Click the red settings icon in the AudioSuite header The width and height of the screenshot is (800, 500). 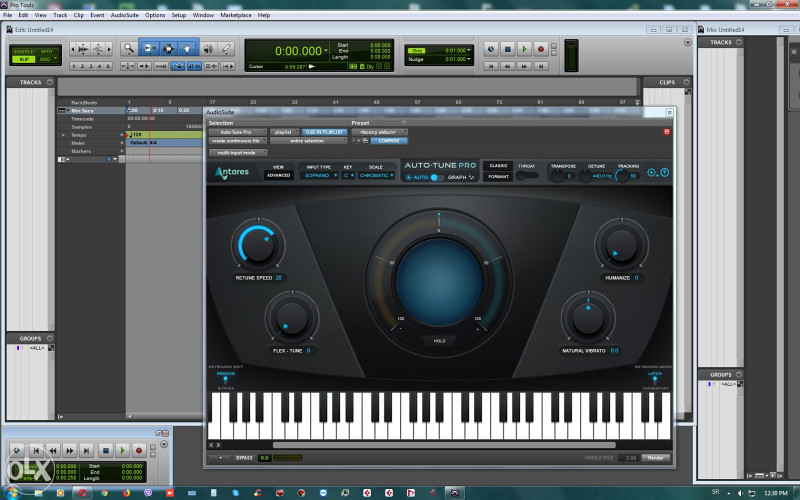pyautogui.click(x=666, y=132)
